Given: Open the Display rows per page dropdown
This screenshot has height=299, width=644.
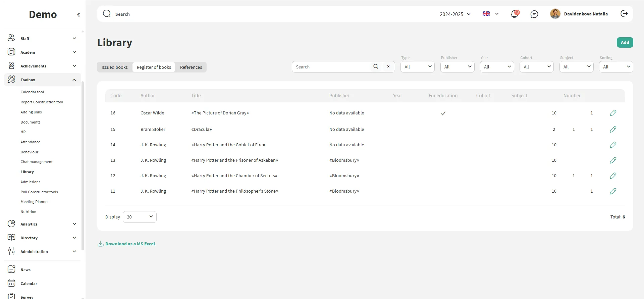Looking at the screenshot, I should point(140,217).
